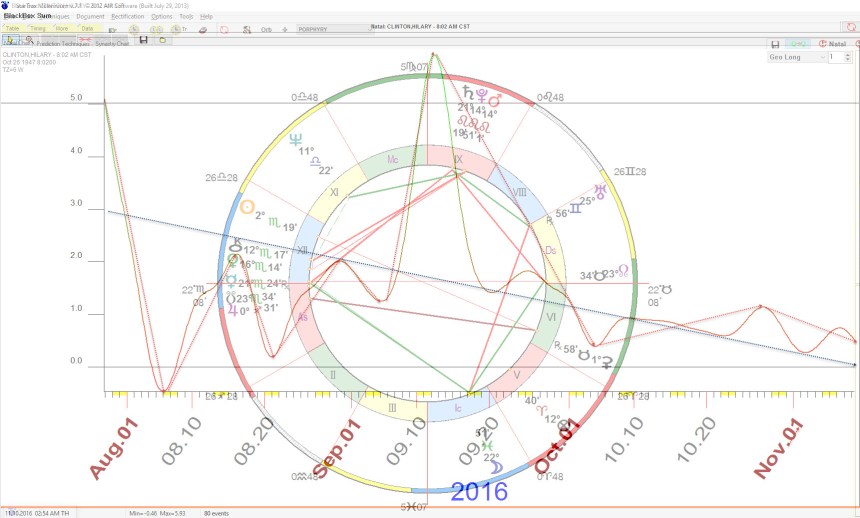Image resolution: width=860 pixels, height=518 pixels.
Task: Activate the magnifier zoom tool
Action: click(30, 40)
